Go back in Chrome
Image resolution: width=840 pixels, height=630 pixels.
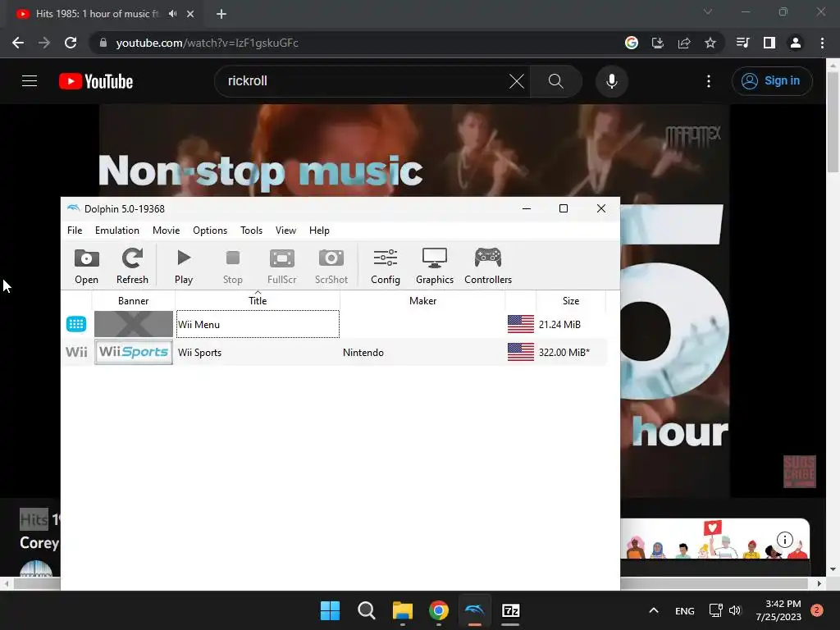[18, 43]
